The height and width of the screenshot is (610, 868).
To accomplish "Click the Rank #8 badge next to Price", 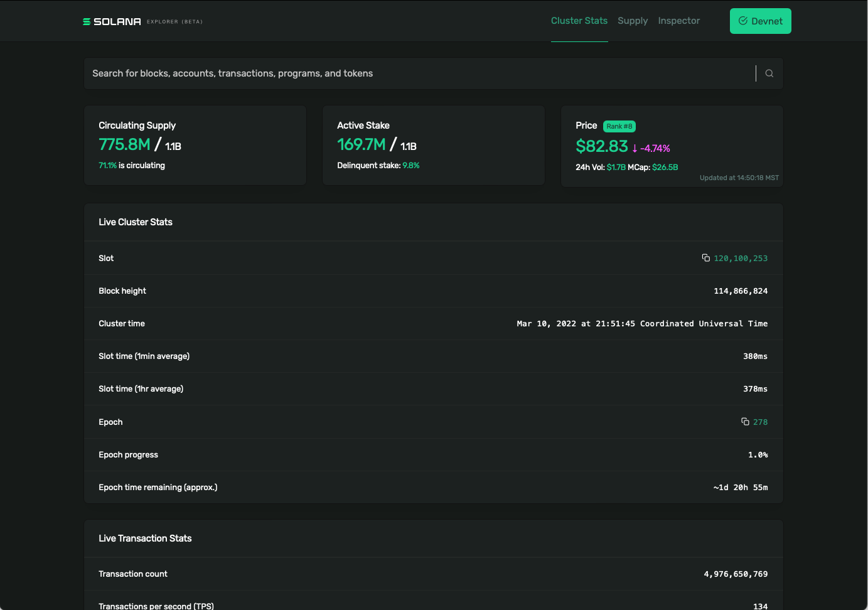I will (x=619, y=126).
